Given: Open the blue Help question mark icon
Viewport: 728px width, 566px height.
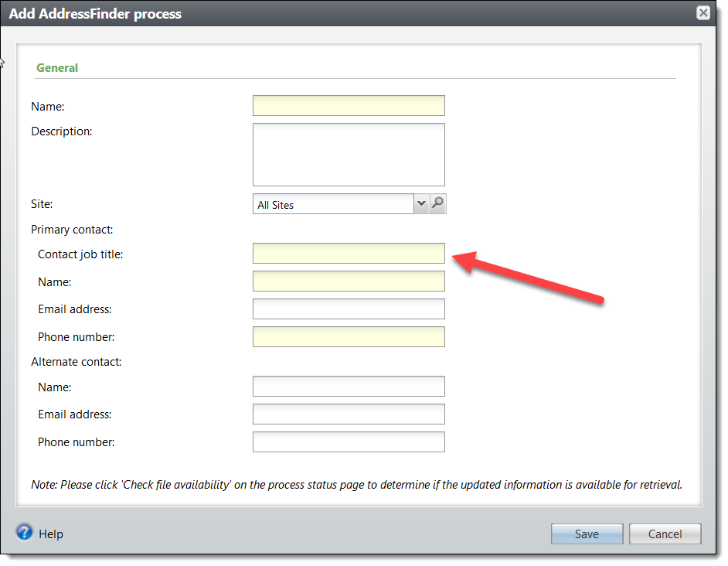Looking at the screenshot, I should (24, 532).
